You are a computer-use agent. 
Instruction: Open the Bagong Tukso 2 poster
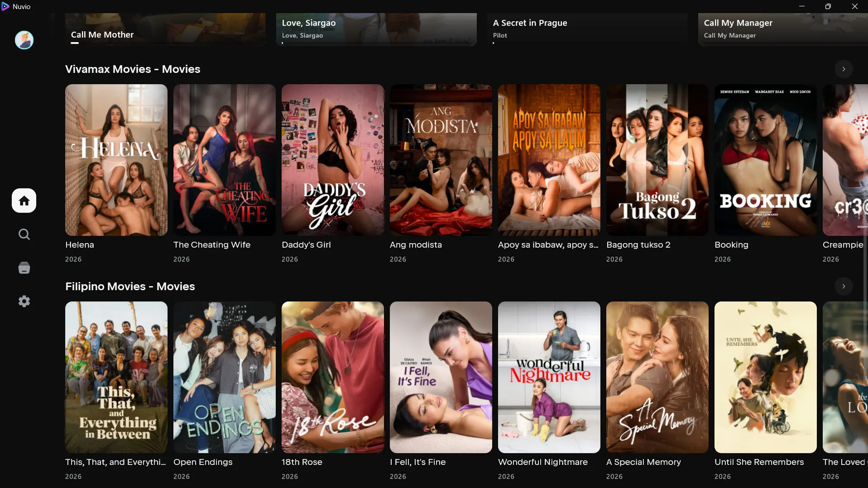click(x=657, y=160)
